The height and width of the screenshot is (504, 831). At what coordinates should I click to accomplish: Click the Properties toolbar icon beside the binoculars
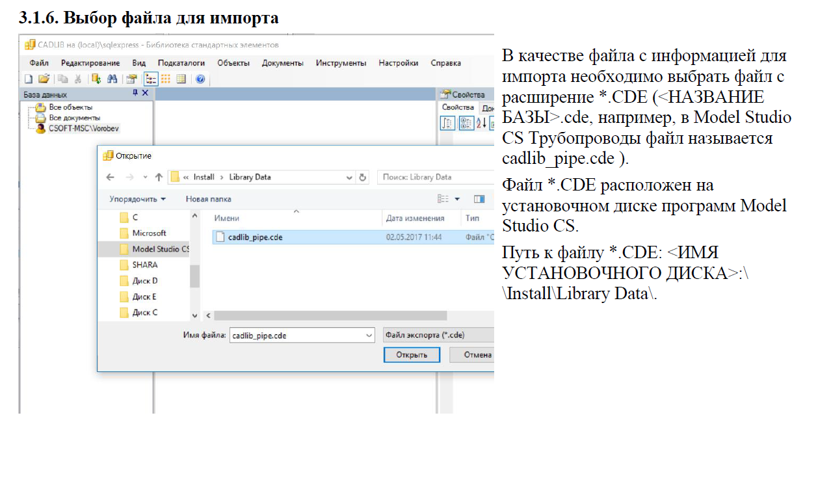pos(131,79)
